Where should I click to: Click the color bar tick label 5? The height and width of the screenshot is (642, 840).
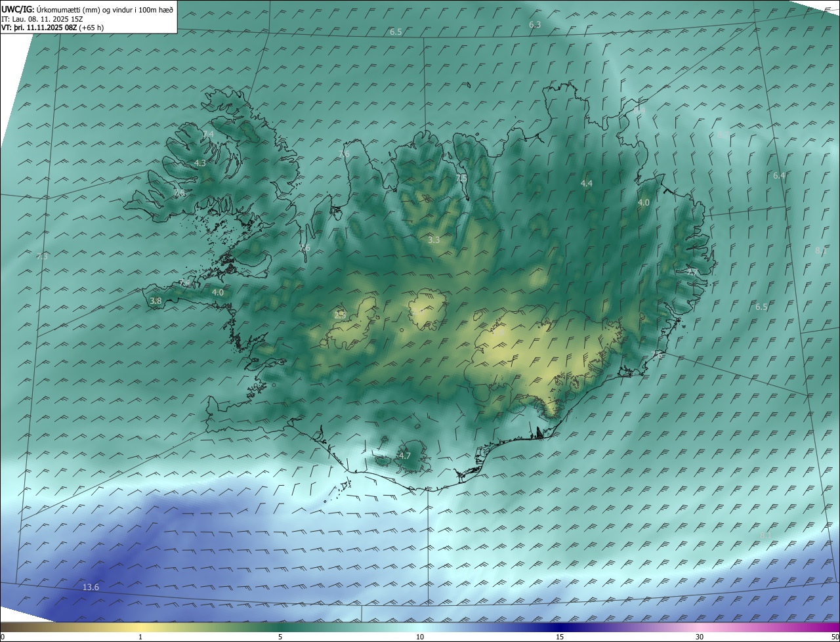280,637
